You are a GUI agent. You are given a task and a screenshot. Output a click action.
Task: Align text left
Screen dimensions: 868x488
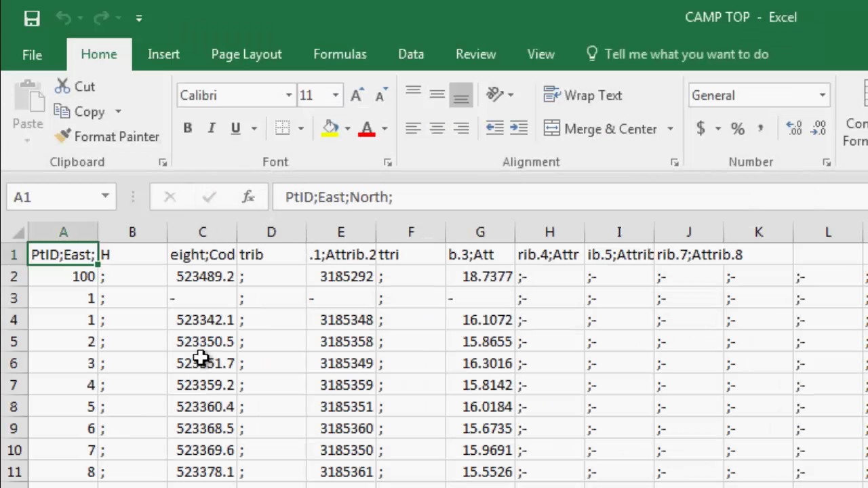pyautogui.click(x=413, y=128)
